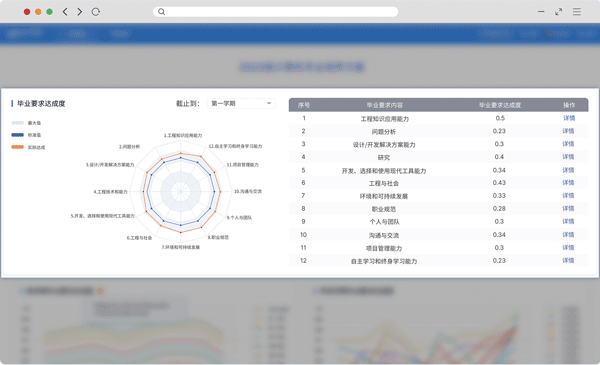Select the 环境和可持续发展 table cell
600x365 pixels.
(x=384, y=196)
